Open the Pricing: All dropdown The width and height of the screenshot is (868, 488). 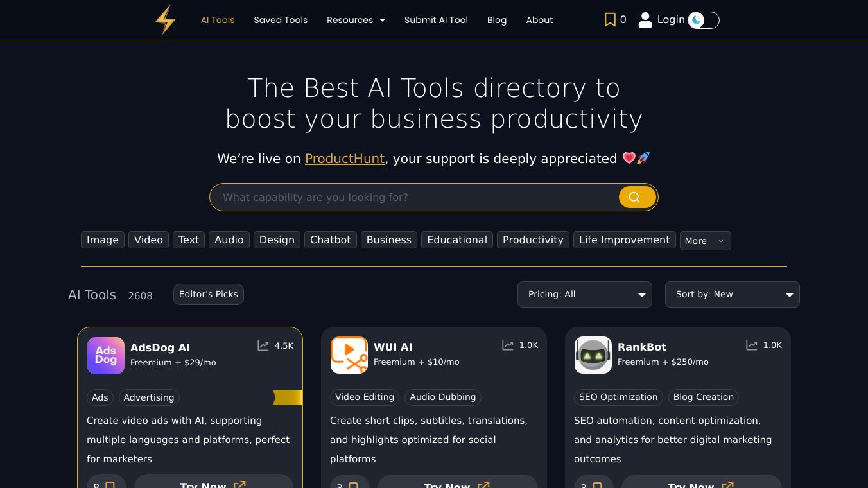tap(584, 294)
